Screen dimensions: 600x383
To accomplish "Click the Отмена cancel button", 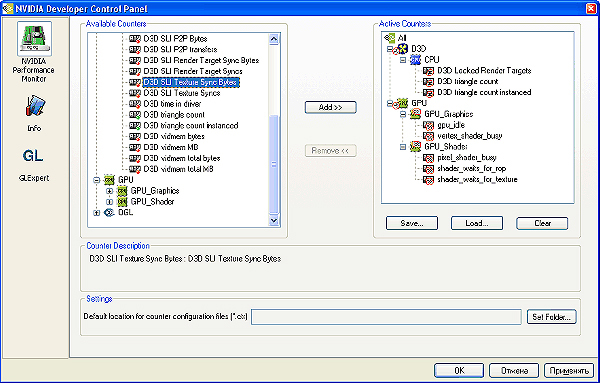I will (514, 370).
